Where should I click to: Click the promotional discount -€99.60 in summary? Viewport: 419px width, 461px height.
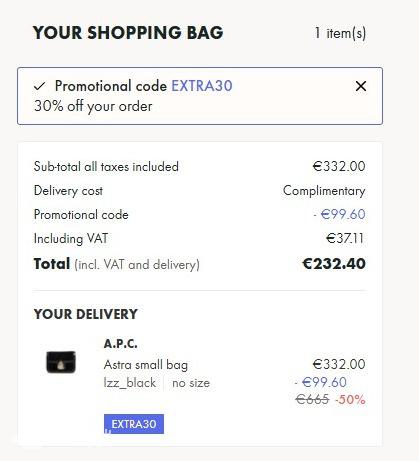point(339,214)
